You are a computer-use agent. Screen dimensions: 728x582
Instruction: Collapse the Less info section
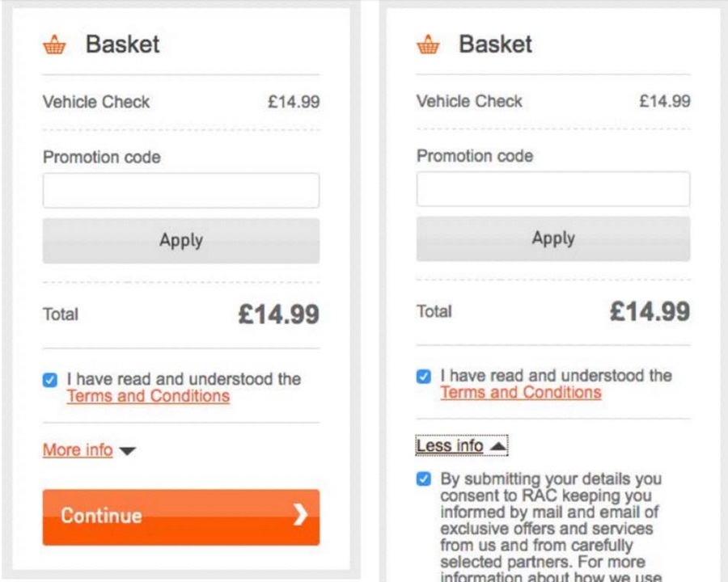[x=450, y=445]
